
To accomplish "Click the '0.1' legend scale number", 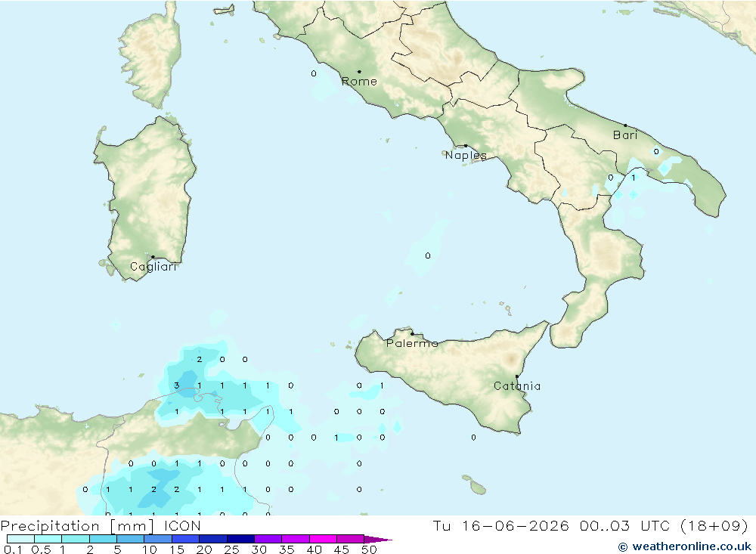I will click(x=13, y=549).
